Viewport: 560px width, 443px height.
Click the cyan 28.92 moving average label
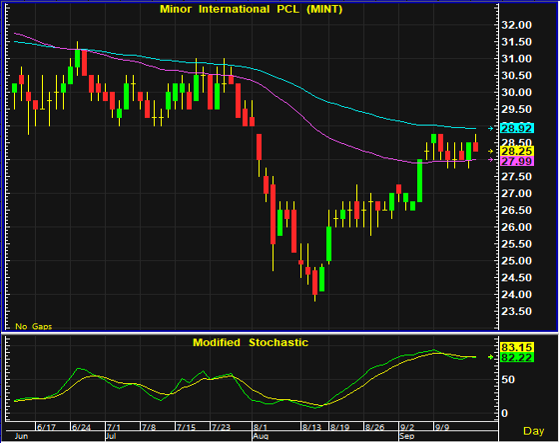(517, 128)
